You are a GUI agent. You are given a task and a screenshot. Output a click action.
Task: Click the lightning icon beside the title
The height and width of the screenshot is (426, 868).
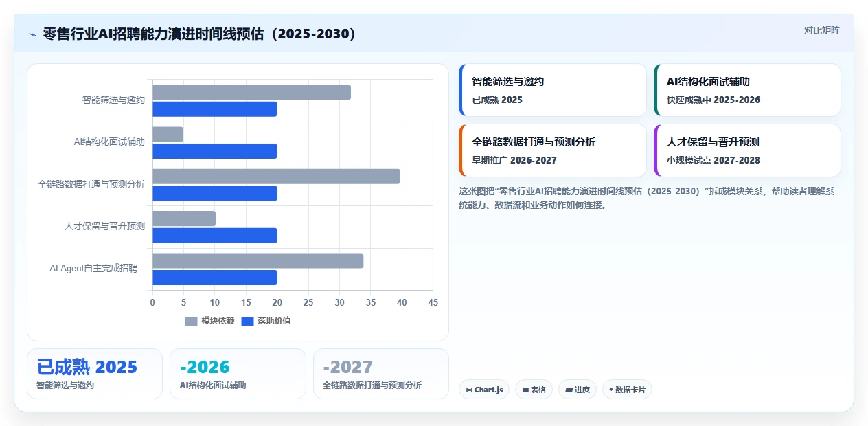(x=32, y=34)
